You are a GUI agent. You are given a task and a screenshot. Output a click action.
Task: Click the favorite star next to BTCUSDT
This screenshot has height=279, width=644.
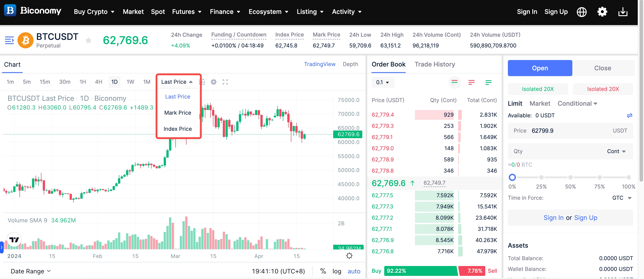tap(88, 40)
